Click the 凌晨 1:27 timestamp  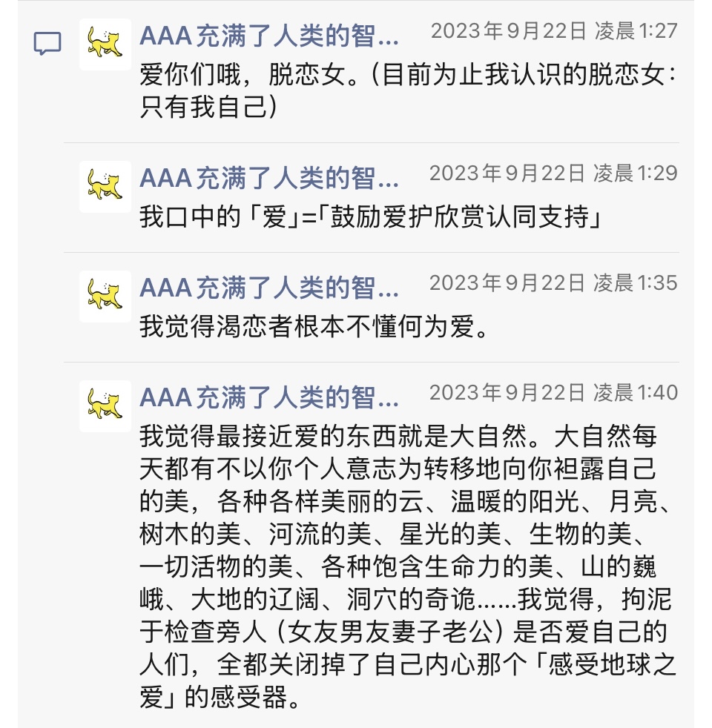coord(554,31)
